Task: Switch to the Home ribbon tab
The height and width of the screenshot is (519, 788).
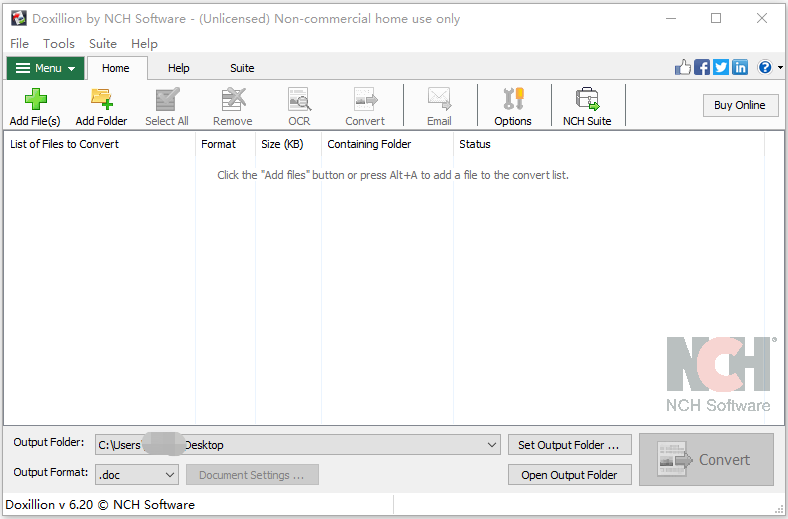Action: point(116,68)
